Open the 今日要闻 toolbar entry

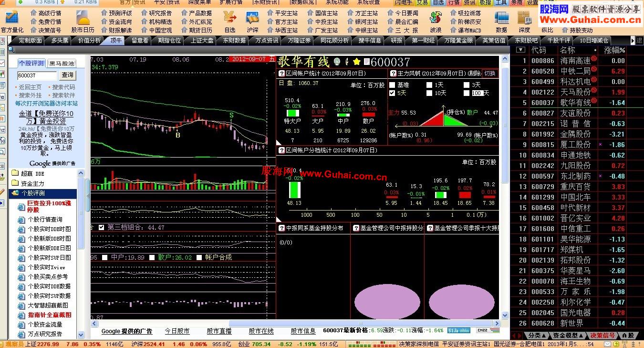403,13
